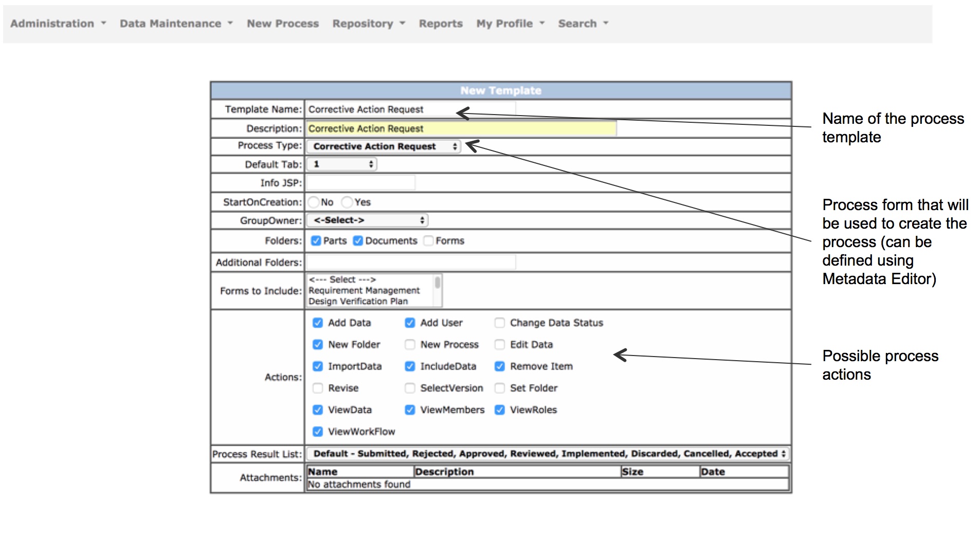Image resolution: width=980 pixels, height=560 pixels.
Task: Disable the "Add Data" action
Action: (x=317, y=323)
